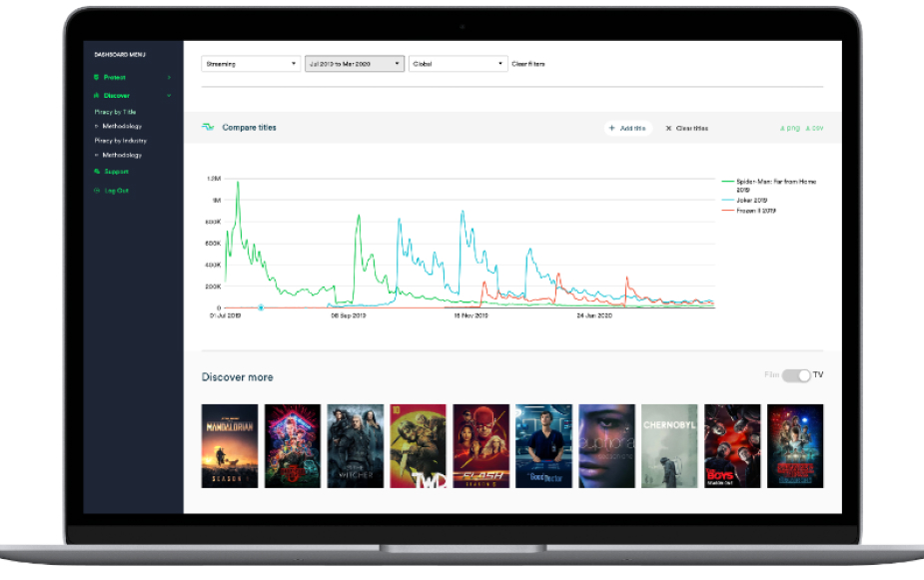Click the green Spider-Man legend color swatch
The width and height of the screenshot is (924, 580).
point(727,182)
